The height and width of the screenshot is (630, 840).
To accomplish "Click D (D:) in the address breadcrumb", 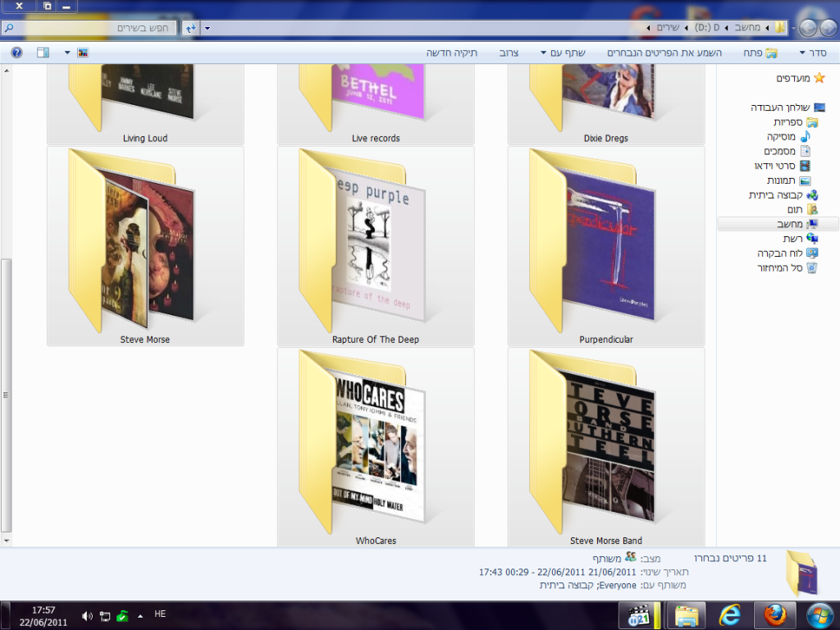I will (707, 27).
